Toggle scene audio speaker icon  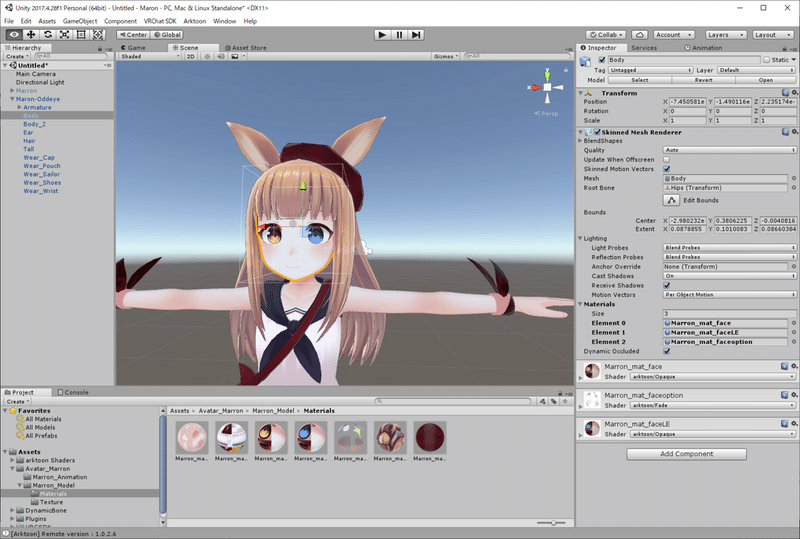click(x=221, y=56)
